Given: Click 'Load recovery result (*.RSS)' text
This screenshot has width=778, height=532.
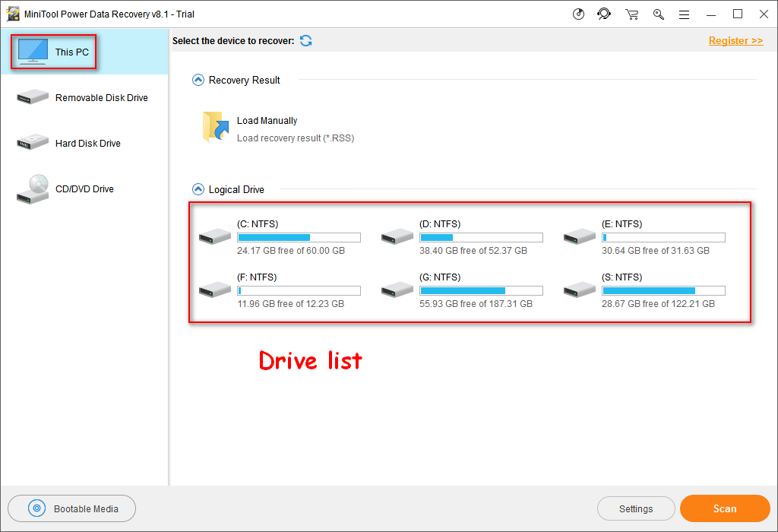Looking at the screenshot, I should coord(296,138).
